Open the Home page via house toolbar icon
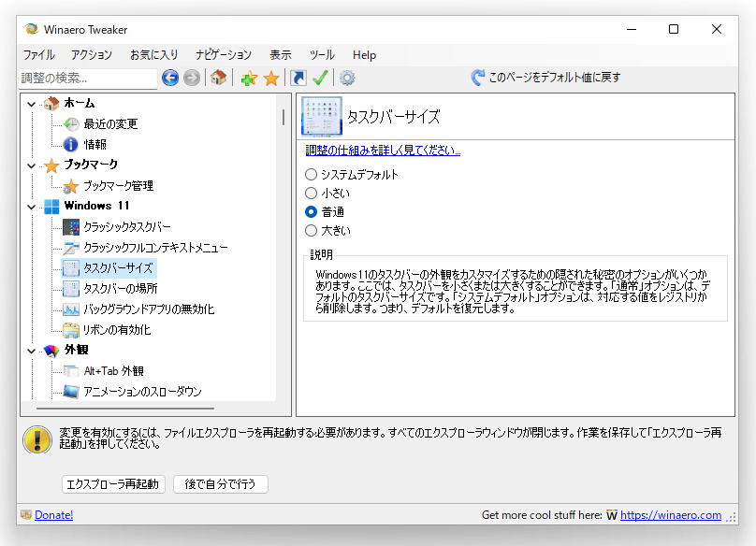The height and width of the screenshot is (546, 756). [x=218, y=78]
